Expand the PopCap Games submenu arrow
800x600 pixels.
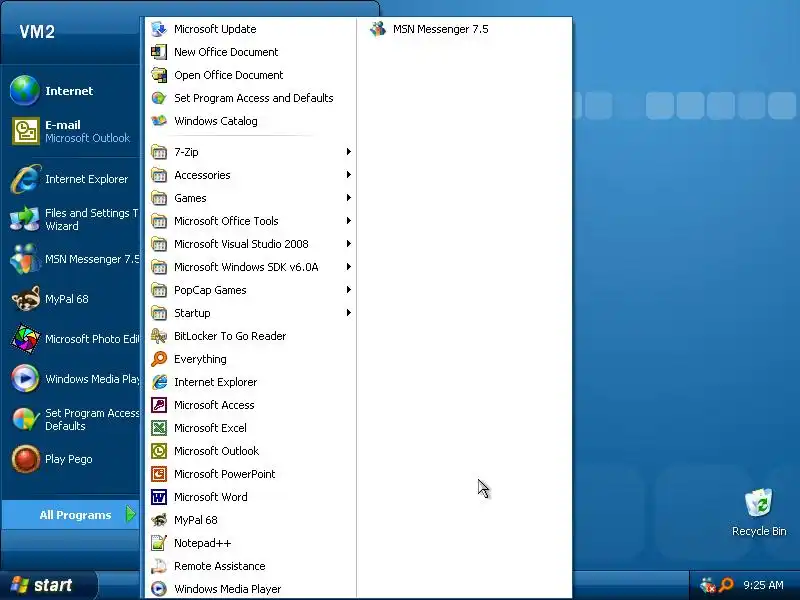348,289
